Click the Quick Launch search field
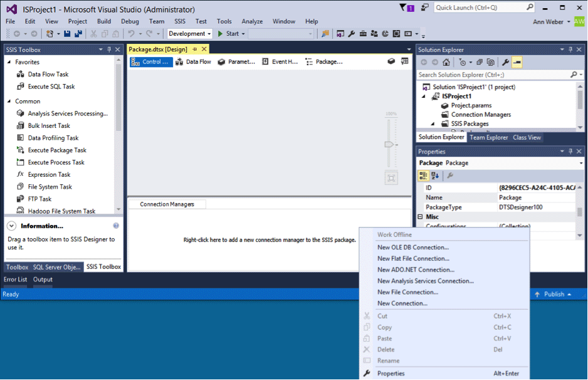This screenshot has width=588, height=380. [484, 8]
